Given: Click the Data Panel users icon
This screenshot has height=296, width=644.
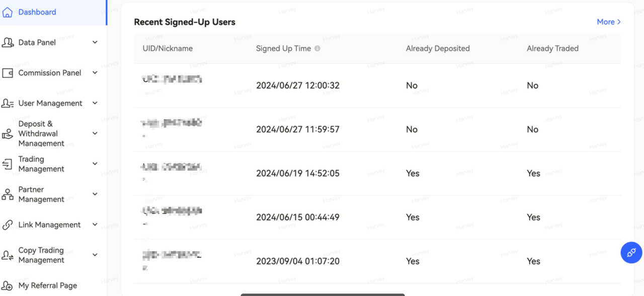Looking at the screenshot, I should pos(8,43).
